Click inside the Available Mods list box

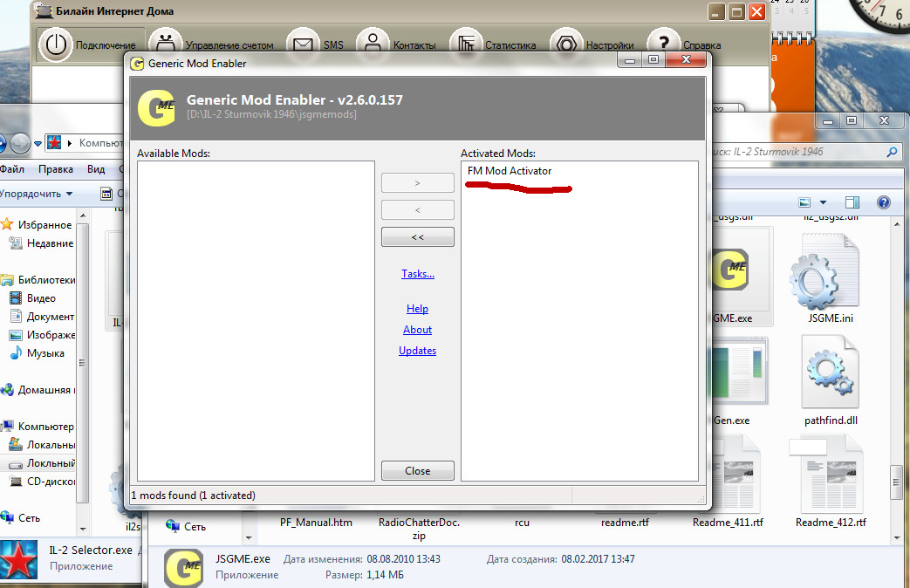click(x=256, y=320)
